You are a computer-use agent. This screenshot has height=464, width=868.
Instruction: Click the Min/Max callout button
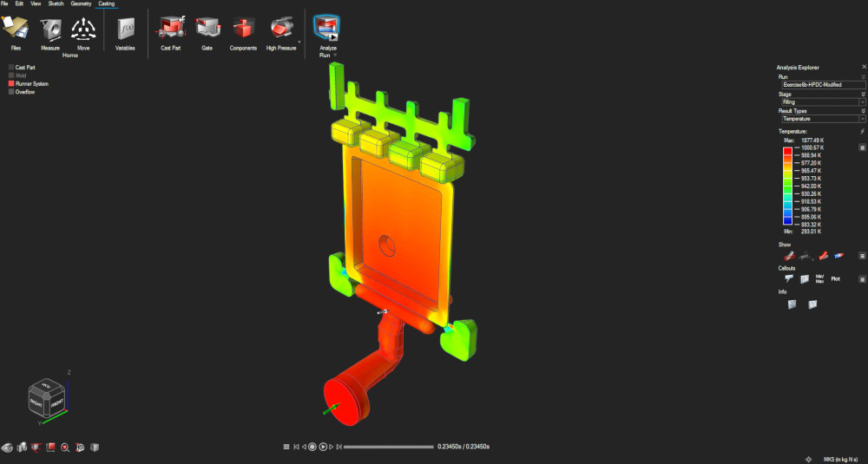pos(820,278)
